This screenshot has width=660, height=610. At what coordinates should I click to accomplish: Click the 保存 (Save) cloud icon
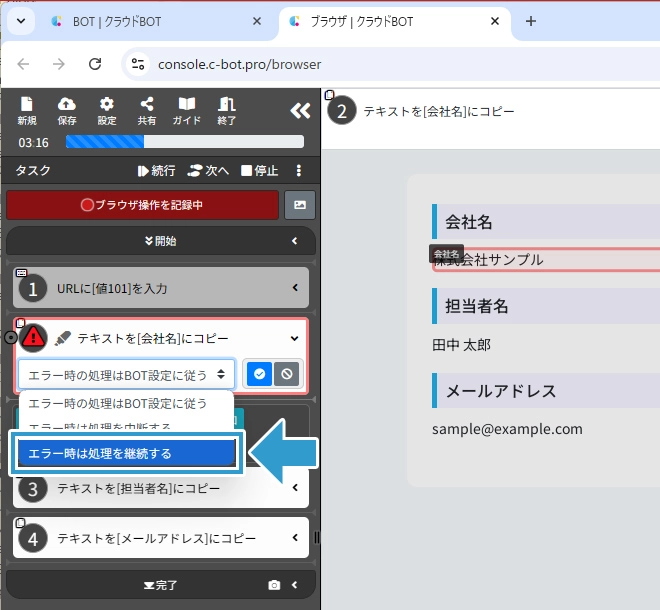[x=67, y=110]
